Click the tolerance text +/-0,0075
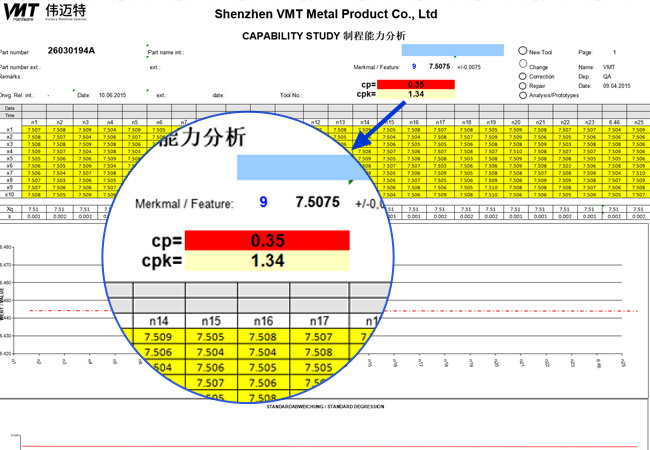This screenshot has width=650, height=450. click(x=469, y=67)
